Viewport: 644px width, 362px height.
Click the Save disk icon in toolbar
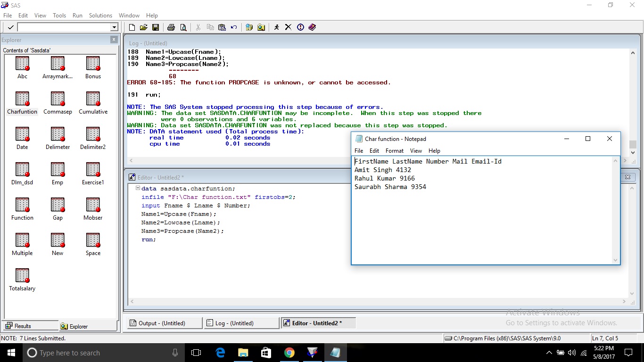tap(156, 27)
